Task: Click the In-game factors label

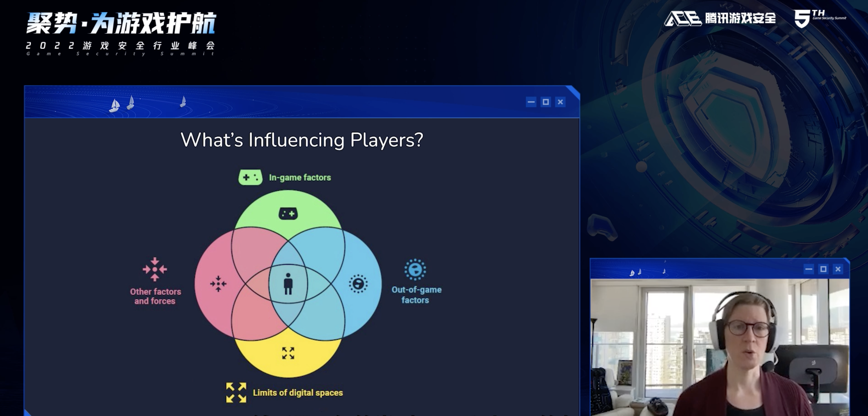Action: [x=300, y=177]
